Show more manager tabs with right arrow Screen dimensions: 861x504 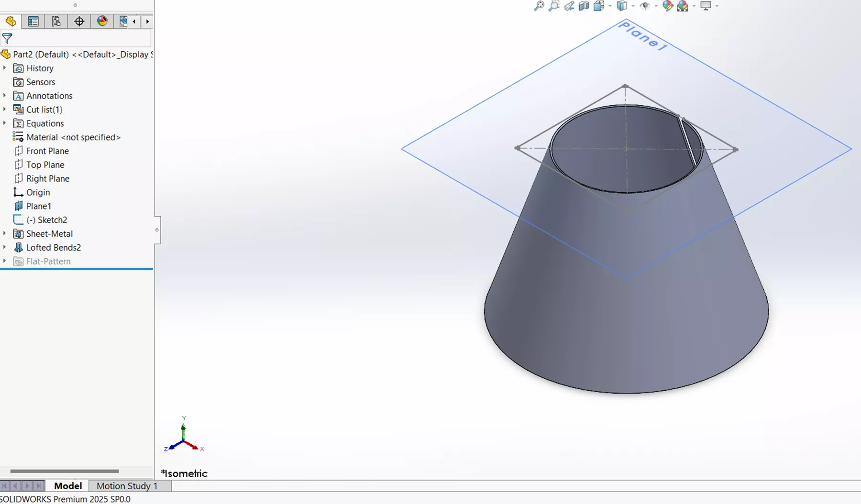[147, 21]
